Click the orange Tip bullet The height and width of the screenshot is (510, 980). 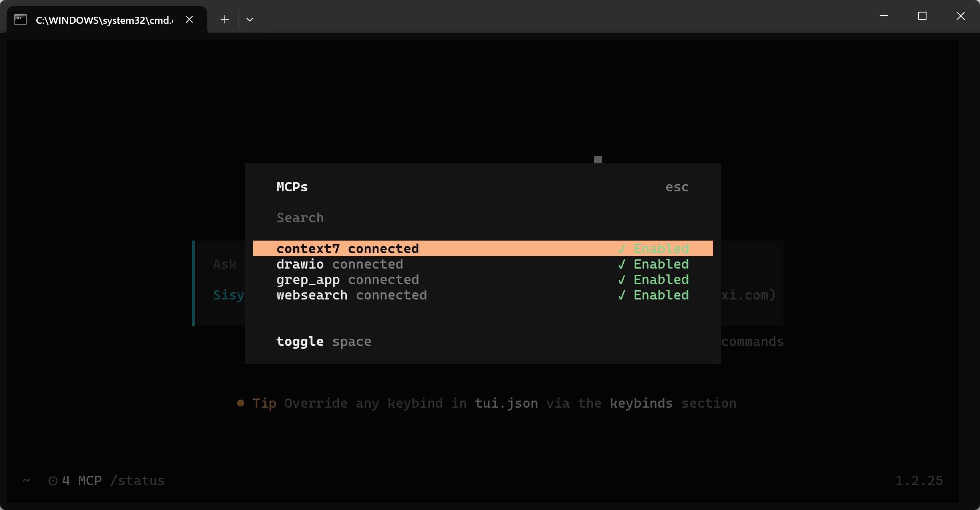point(241,403)
